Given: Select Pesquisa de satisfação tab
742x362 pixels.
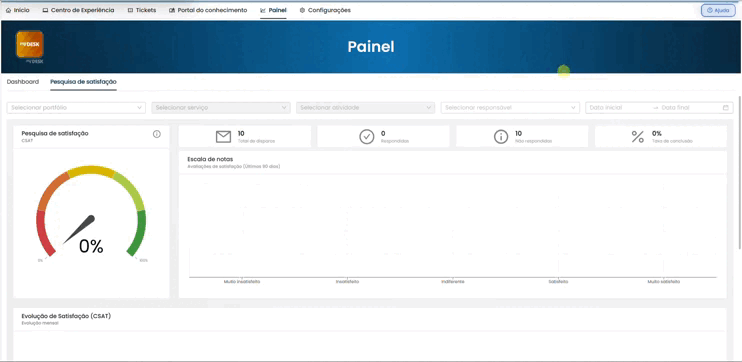Looking at the screenshot, I should click(83, 82).
